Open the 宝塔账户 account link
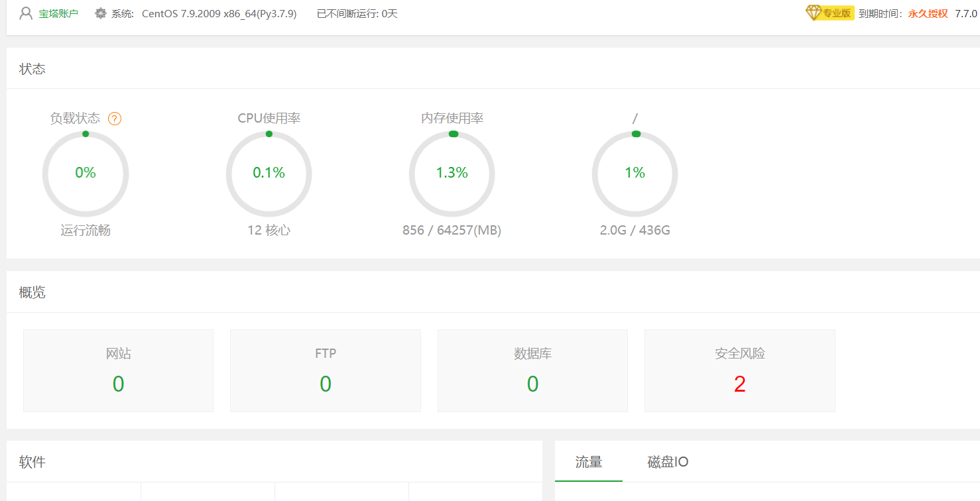The height and width of the screenshot is (501, 980). coord(58,14)
